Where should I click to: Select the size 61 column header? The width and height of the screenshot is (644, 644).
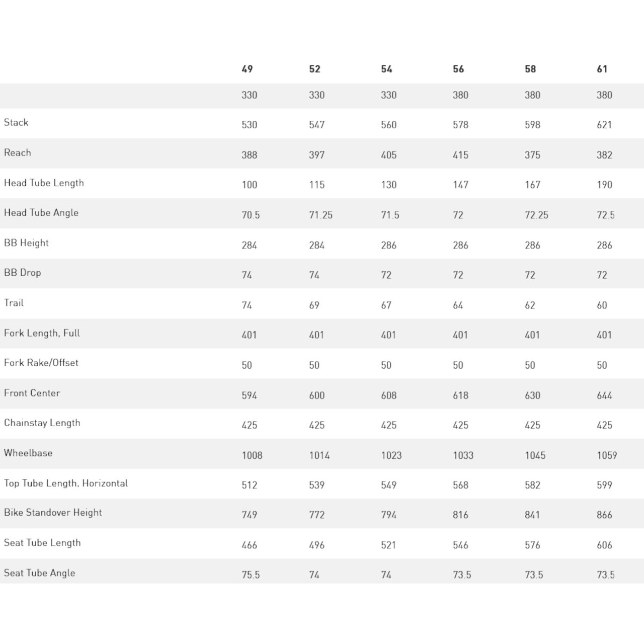602,69
